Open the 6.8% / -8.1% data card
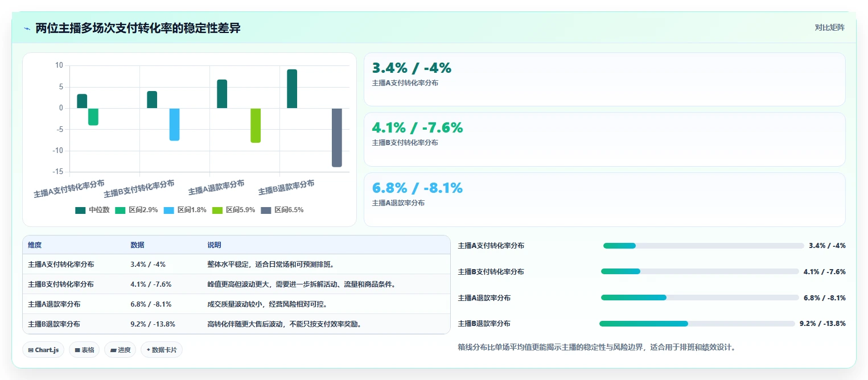This screenshot has width=868, height=380. pyautogui.click(x=604, y=200)
